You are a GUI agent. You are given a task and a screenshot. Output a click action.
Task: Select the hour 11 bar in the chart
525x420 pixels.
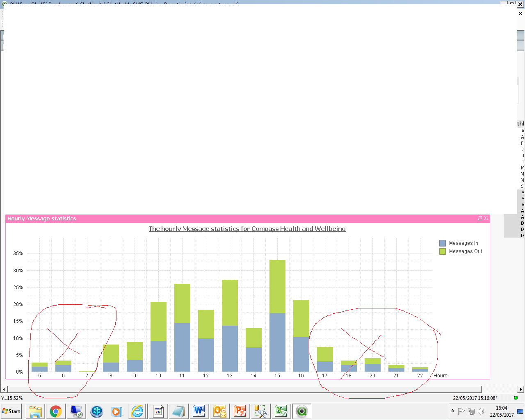click(x=182, y=328)
